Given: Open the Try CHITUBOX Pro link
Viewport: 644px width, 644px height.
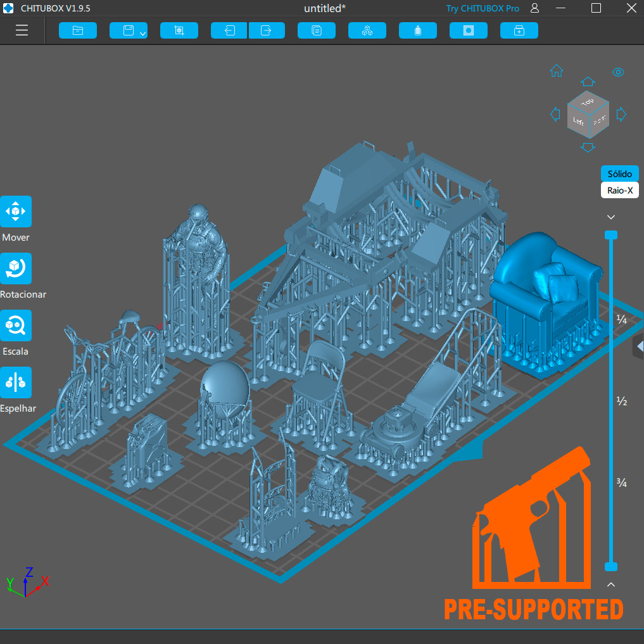Looking at the screenshot, I should 483,8.
